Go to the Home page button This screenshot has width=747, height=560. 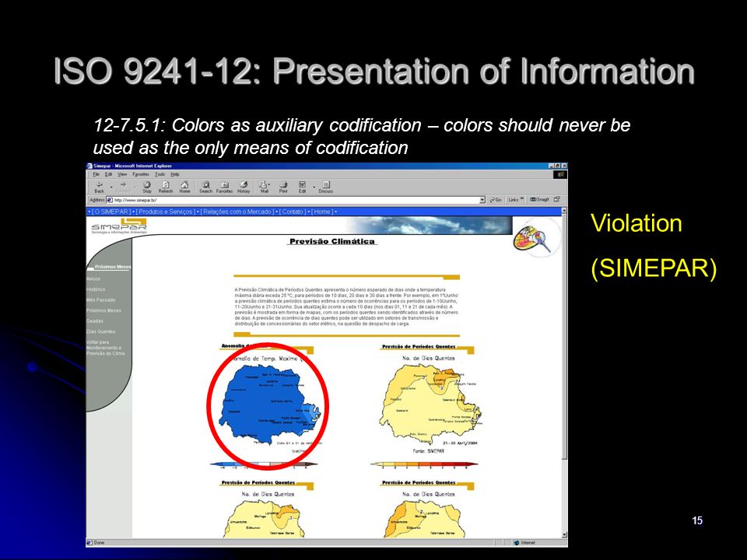click(x=185, y=187)
